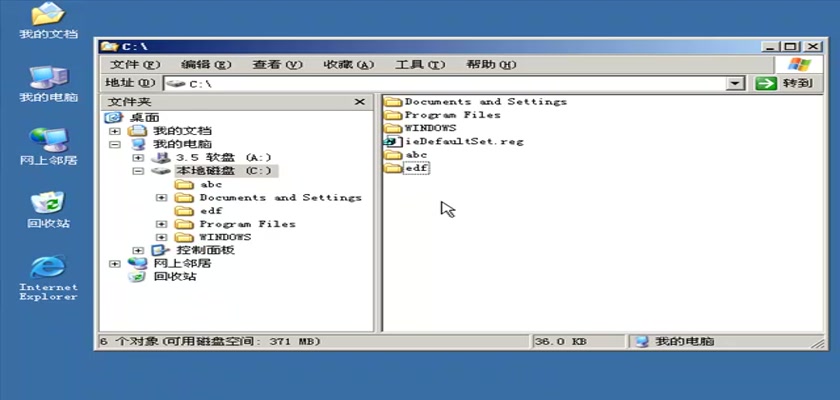Open the address bar dropdown arrow
The width and height of the screenshot is (840, 400).
(736, 84)
